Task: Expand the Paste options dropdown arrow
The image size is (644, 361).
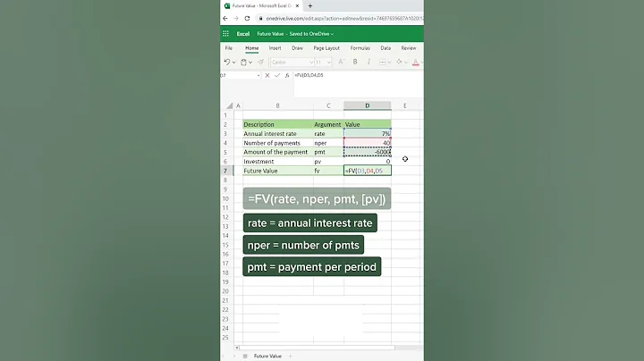Action: pos(250,63)
